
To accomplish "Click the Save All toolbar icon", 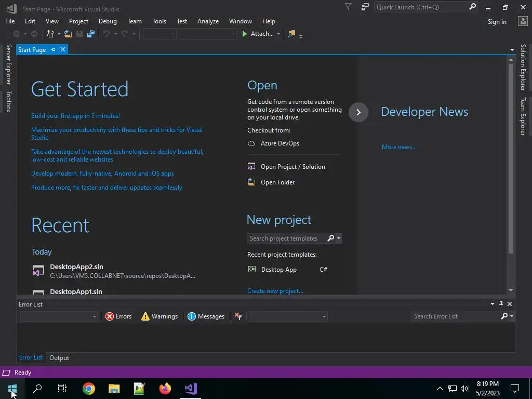I will [x=90, y=34].
